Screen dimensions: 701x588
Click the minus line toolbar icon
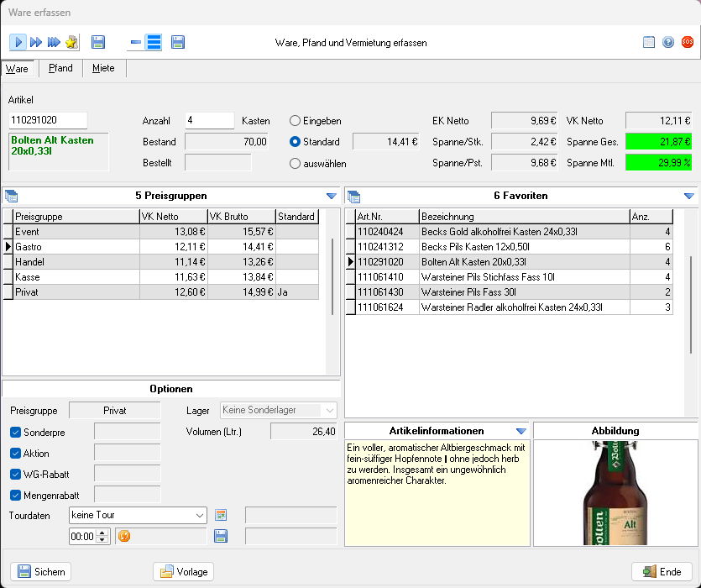(135, 43)
